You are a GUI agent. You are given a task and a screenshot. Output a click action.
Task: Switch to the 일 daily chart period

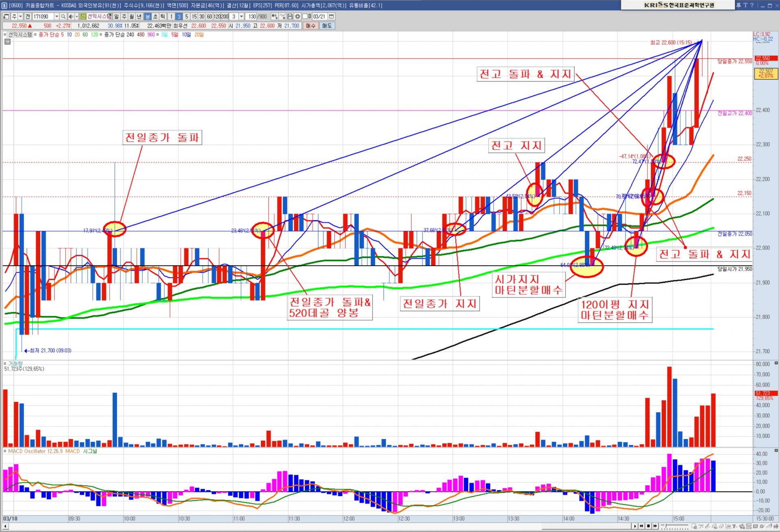tap(116, 17)
